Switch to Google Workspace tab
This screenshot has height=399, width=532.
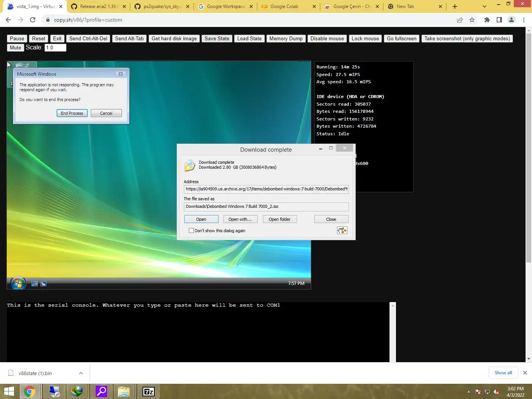225,6
